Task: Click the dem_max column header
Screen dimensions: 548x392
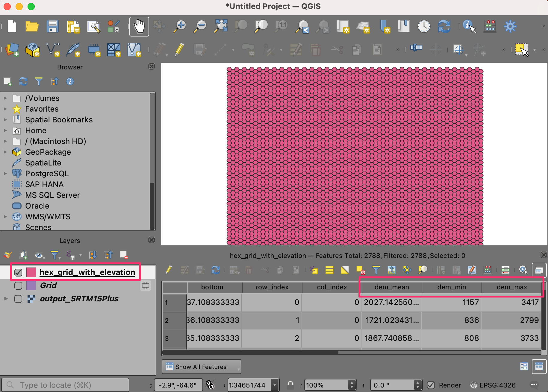Action: tap(511, 287)
